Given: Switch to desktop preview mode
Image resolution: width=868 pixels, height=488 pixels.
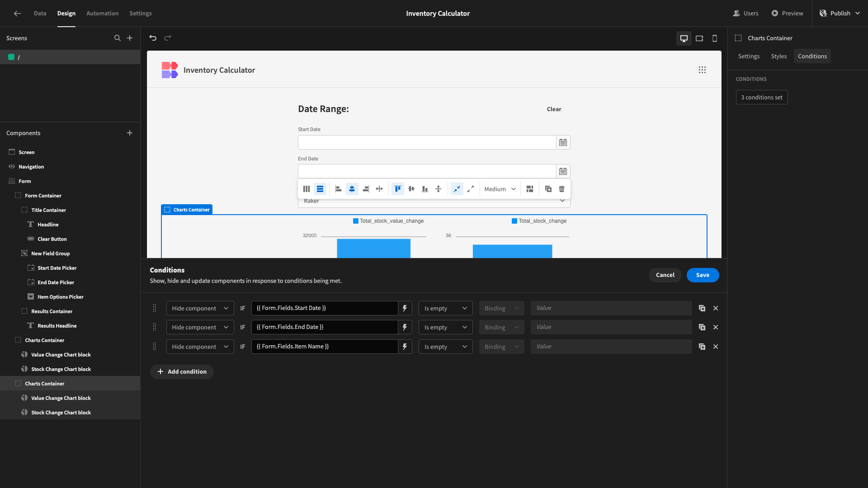Looking at the screenshot, I should point(684,38).
